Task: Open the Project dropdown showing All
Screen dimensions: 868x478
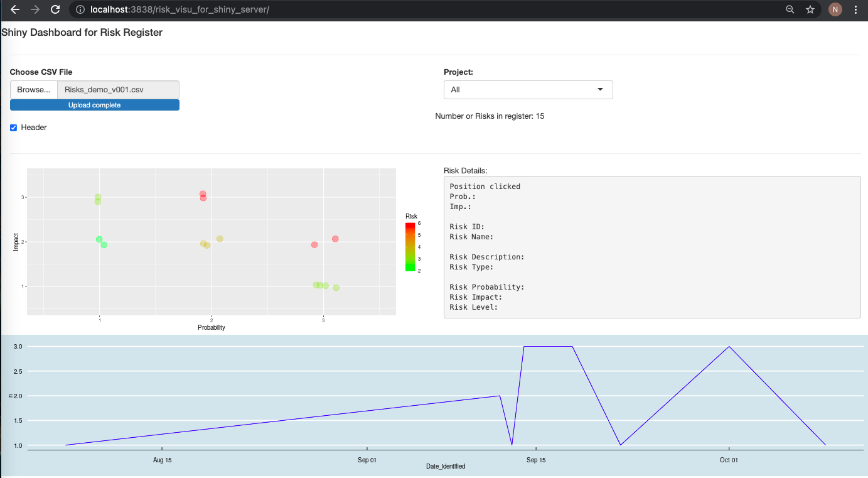Action: pyautogui.click(x=528, y=90)
